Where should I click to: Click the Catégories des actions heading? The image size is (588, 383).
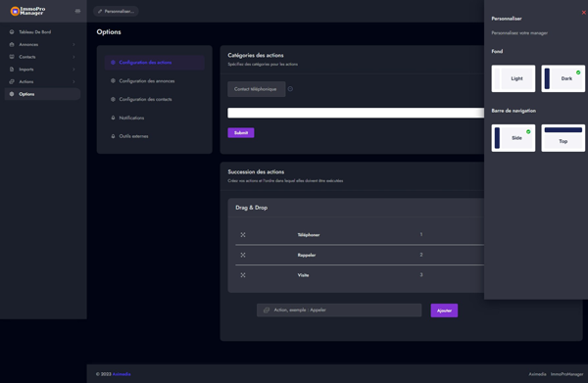tap(256, 55)
